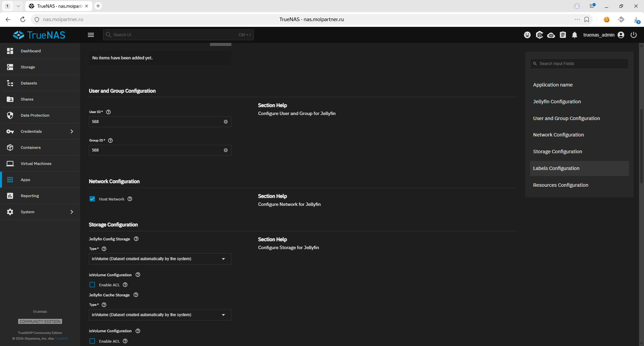Reload the page in browser
Viewport: 644px width, 346px height.
coord(22,19)
